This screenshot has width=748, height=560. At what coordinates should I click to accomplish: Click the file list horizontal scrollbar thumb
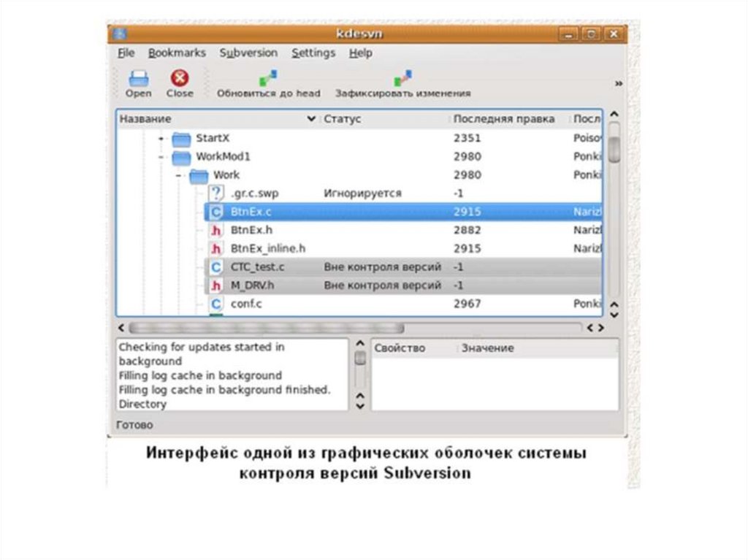[x=267, y=328]
